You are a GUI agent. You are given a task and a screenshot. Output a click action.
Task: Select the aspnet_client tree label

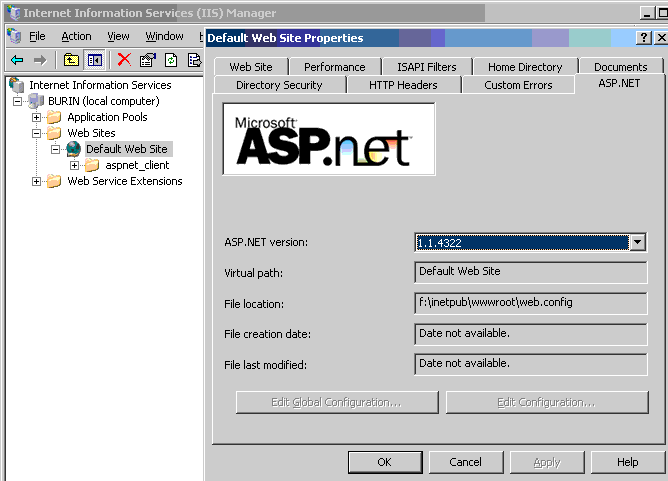137,165
